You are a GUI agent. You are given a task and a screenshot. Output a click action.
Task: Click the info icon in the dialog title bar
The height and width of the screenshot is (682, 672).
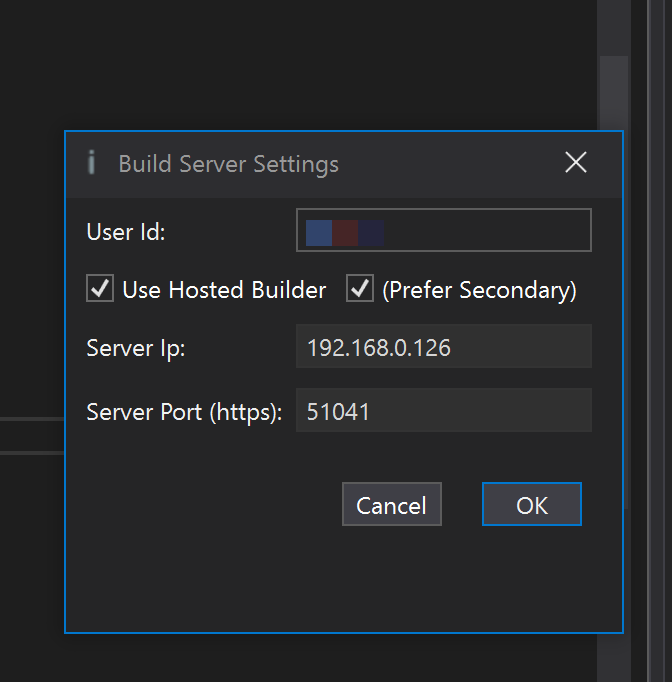click(x=92, y=163)
